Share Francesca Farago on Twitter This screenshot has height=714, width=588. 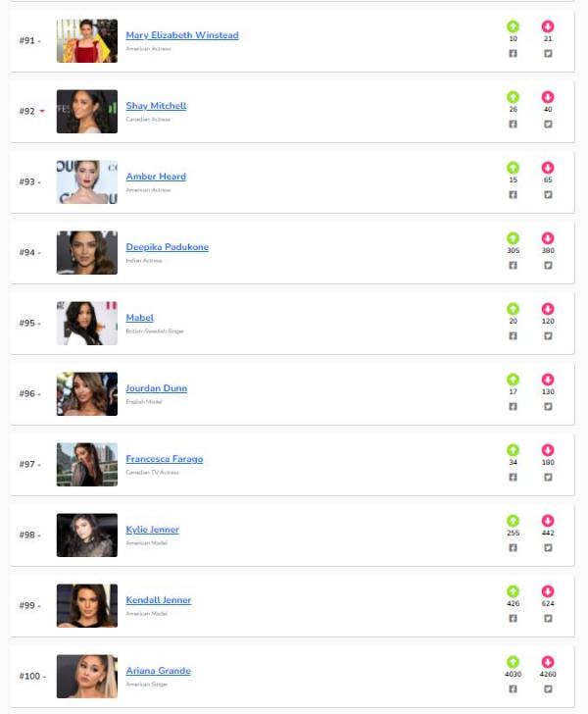(548, 477)
